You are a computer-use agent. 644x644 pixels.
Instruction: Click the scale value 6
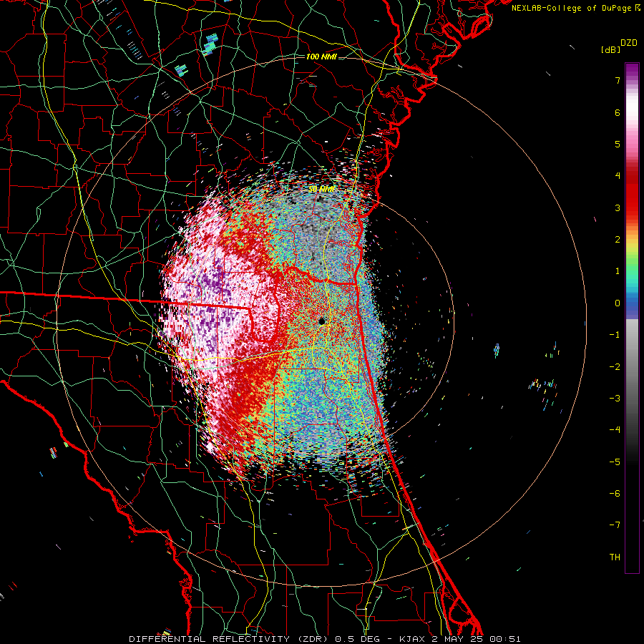click(x=618, y=112)
